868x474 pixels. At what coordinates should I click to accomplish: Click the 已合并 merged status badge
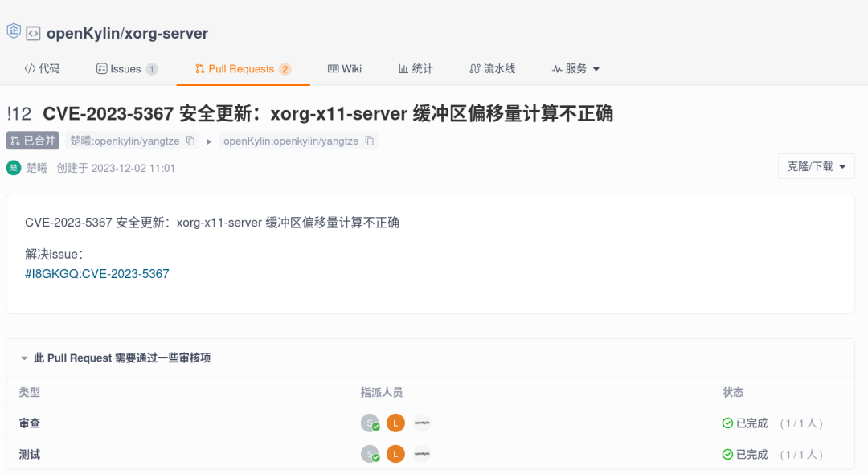pos(33,141)
